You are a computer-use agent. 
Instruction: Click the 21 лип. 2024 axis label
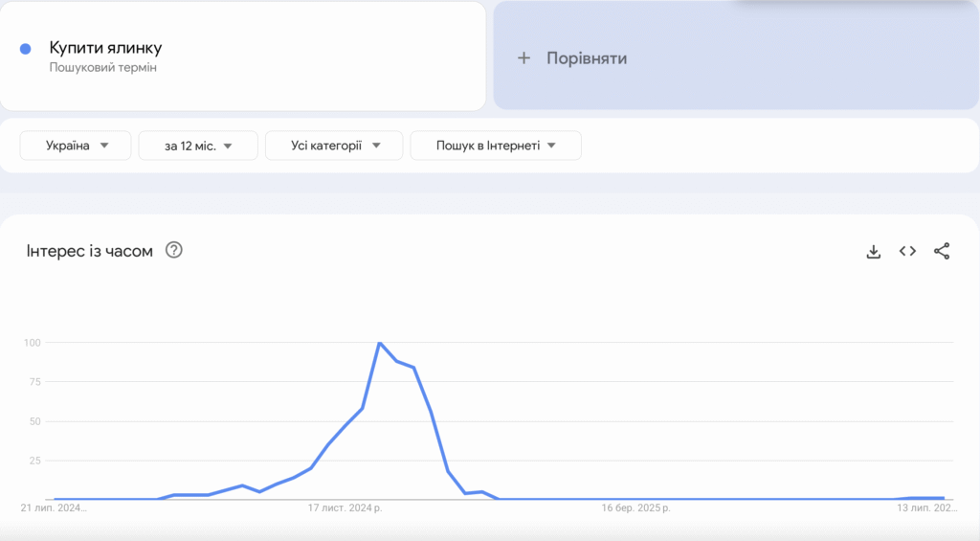pyautogui.click(x=54, y=508)
